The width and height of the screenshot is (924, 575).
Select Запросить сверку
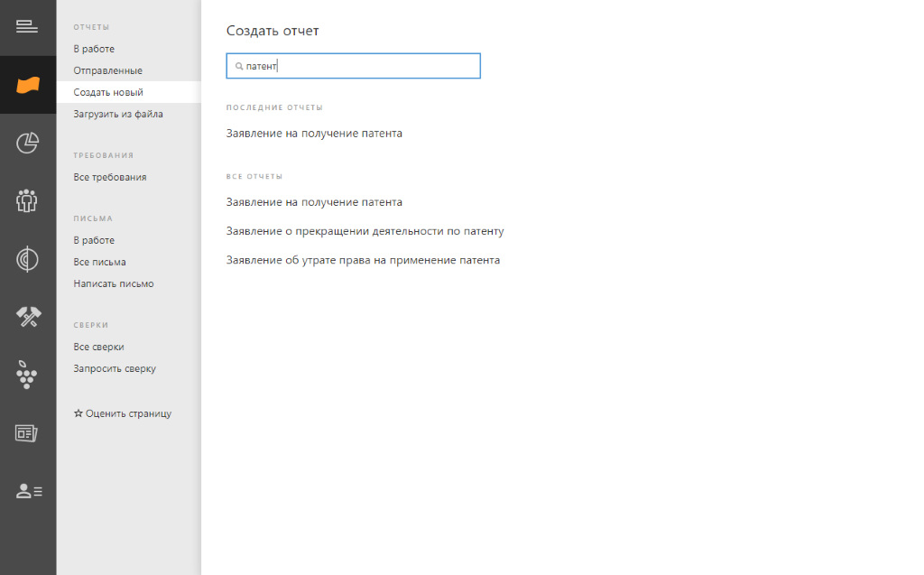tap(114, 368)
